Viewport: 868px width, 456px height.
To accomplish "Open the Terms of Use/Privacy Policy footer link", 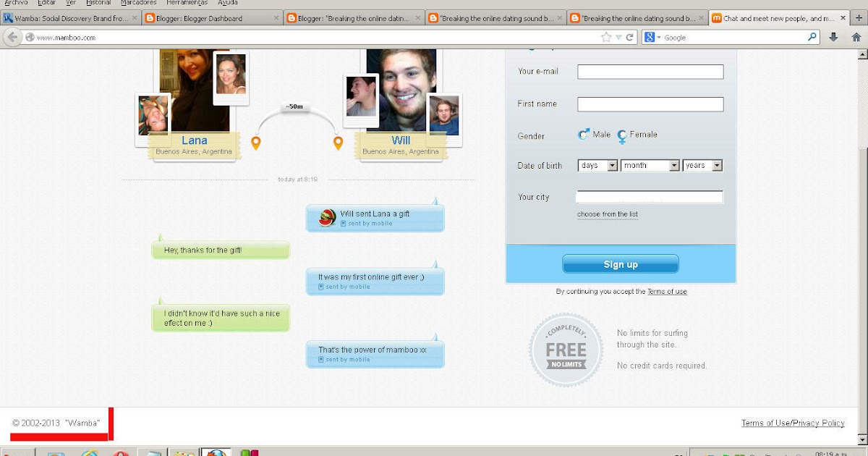I will point(793,423).
